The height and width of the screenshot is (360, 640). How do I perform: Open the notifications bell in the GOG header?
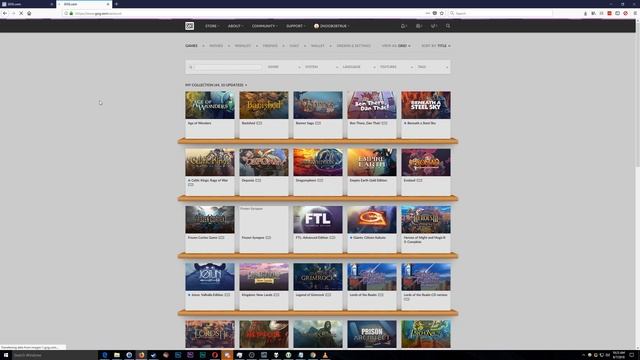tap(403, 26)
